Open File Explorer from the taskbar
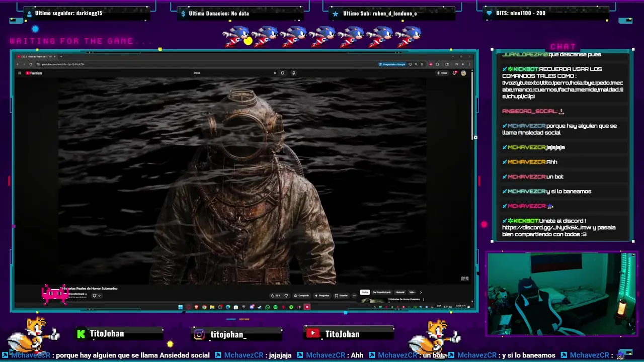Screen dimensions: 644x362 pos(212,307)
